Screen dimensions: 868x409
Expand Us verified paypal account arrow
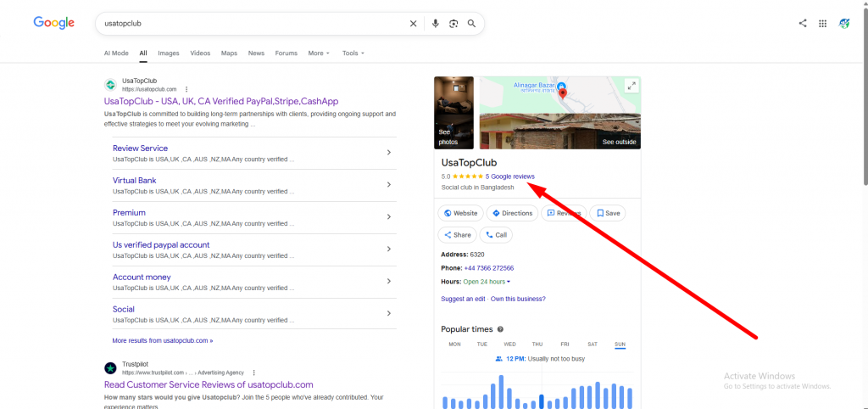[388, 249]
